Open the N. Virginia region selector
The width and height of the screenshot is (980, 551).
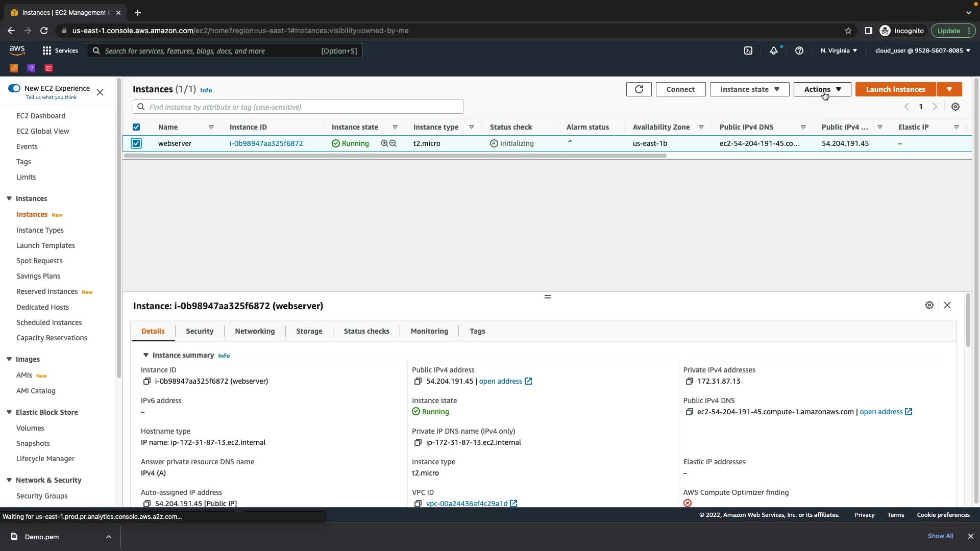coord(839,51)
